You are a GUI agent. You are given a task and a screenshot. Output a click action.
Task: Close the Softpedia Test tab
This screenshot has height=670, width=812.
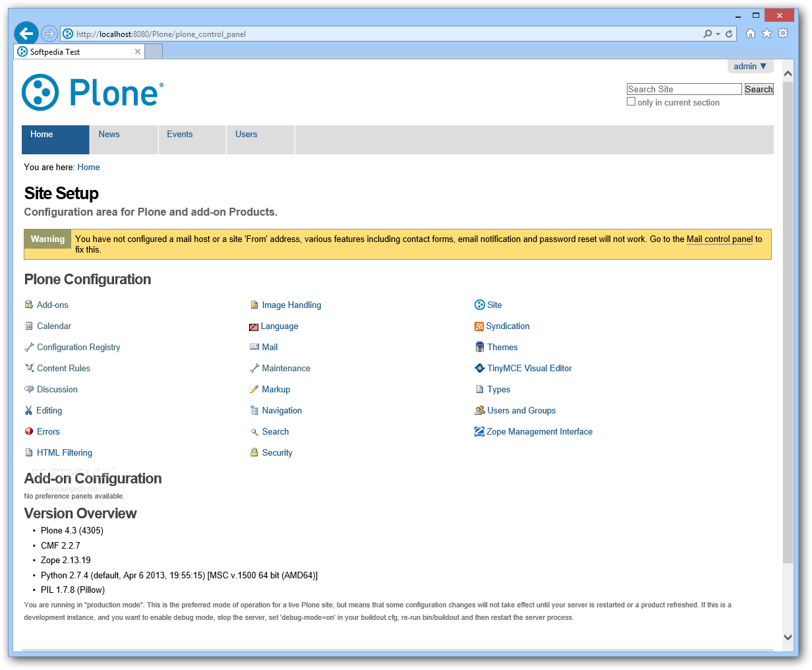(x=138, y=51)
